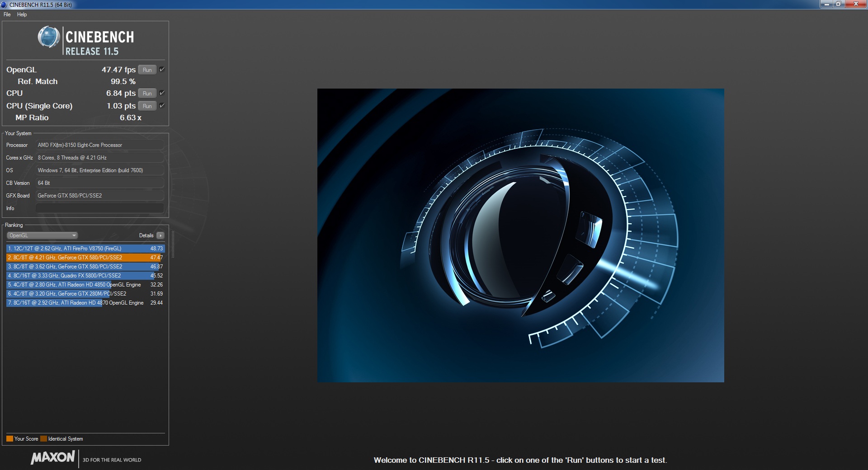Click the Identical System brown swatch
Viewport: 868px width, 470px height.
coord(43,439)
